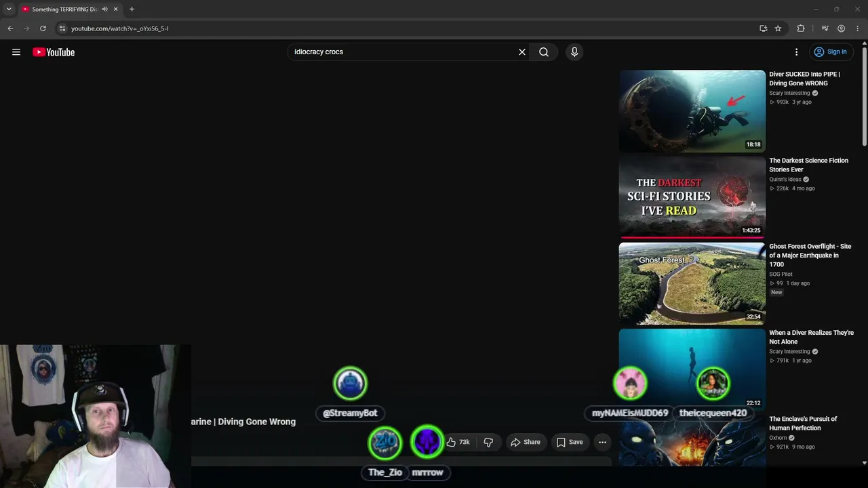This screenshot has height=488, width=868.
Task: Open a new browser tab
Action: [x=132, y=9]
